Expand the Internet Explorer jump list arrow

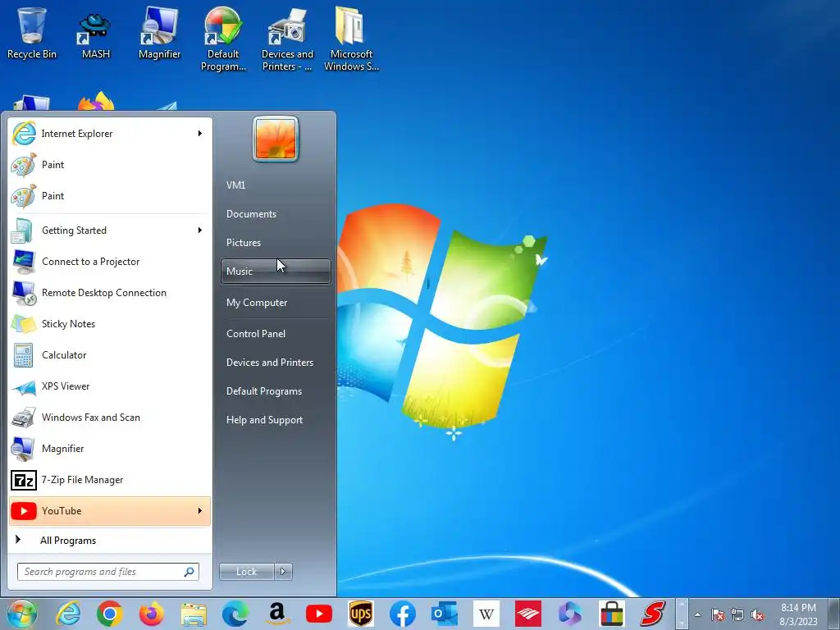[x=200, y=134]
